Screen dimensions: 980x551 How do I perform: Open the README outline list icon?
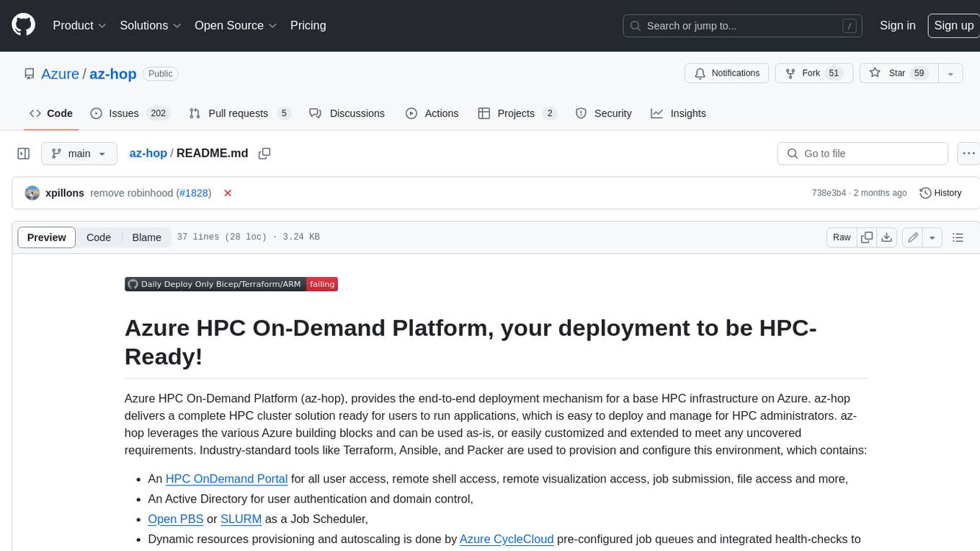click(x=958, y=237)
